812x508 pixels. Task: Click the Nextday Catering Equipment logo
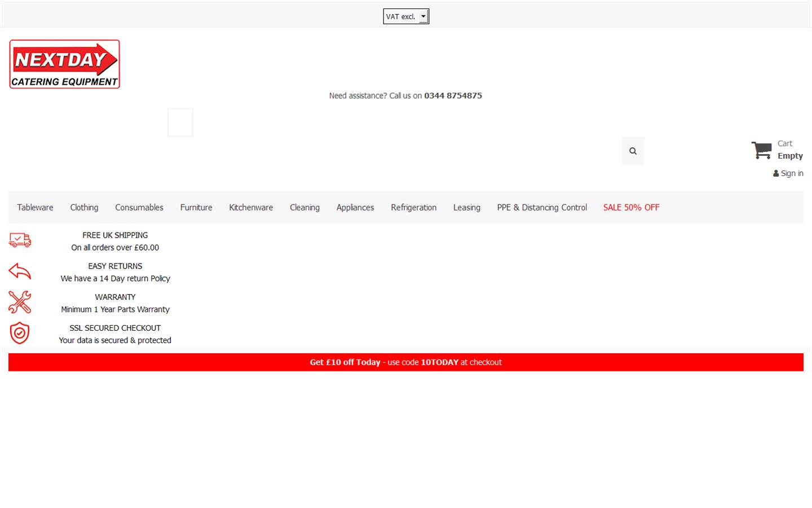click(64, 64)
